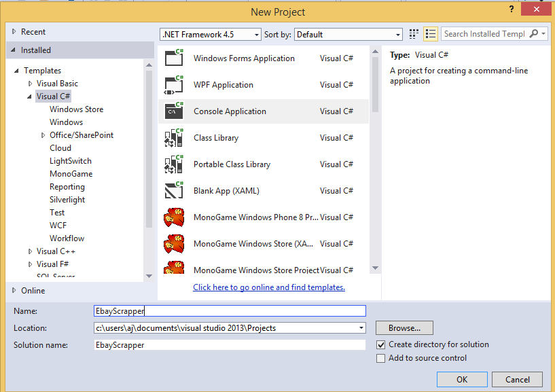Viewport: 555px width, 392px height.
Task: Switch to medium icons list view
Action: (x=431, y=34)
